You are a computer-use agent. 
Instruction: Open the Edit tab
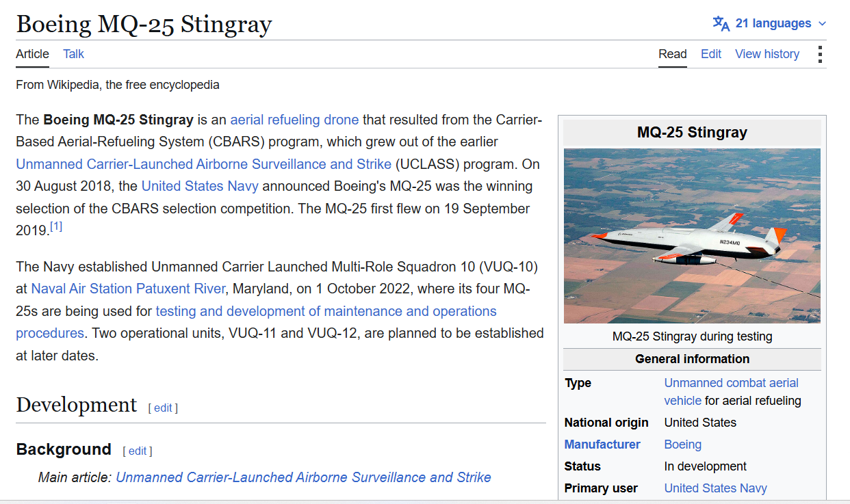[711, 54]
